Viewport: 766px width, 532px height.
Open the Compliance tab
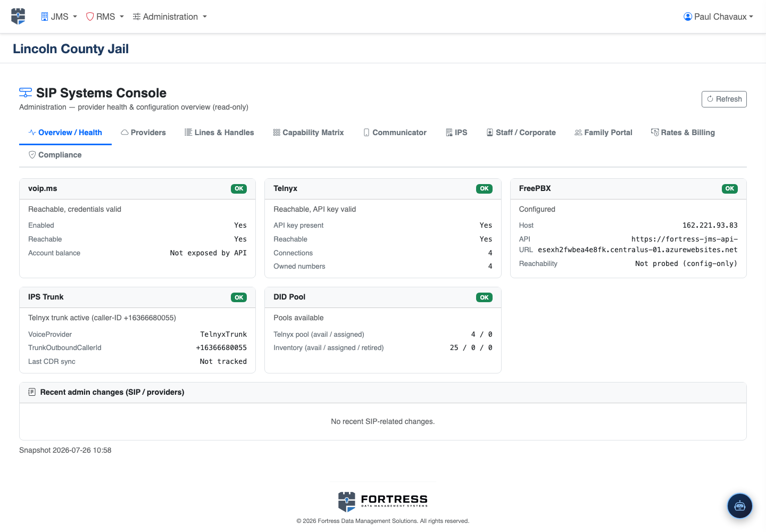point(55,155)
